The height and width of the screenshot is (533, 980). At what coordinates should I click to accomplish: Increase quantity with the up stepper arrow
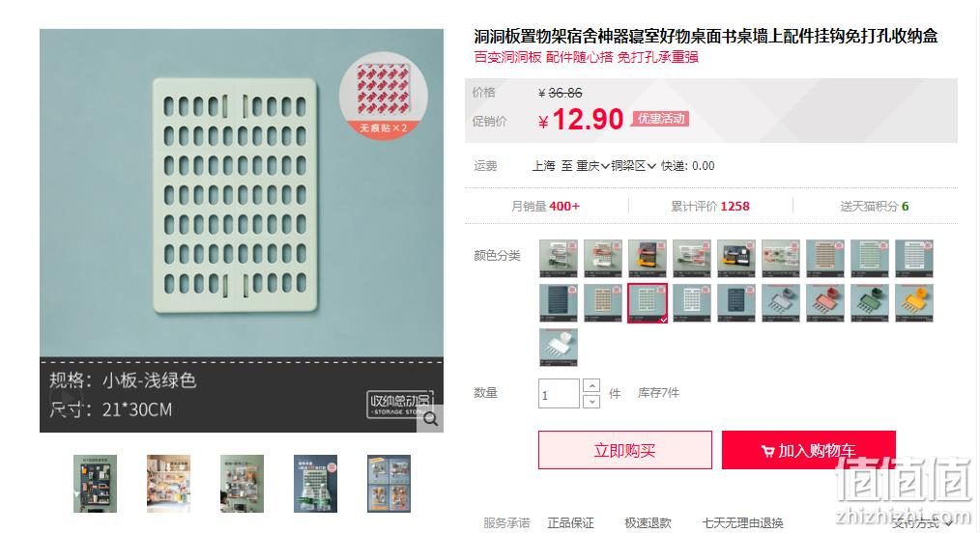pos(591,385)
